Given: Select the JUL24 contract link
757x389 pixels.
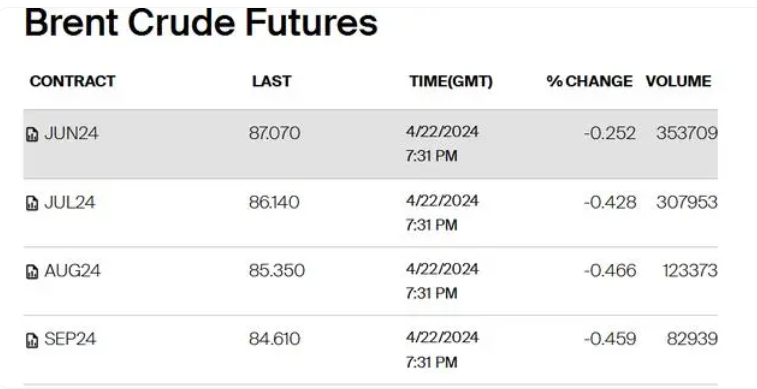Looking at the screenshot, I should [x=70, y=202].
